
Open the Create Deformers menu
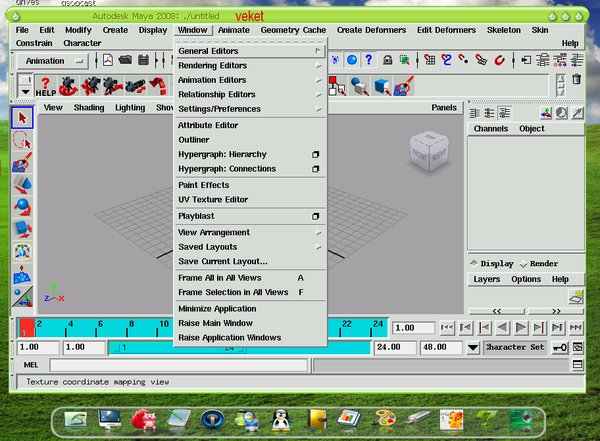point(372,30)
